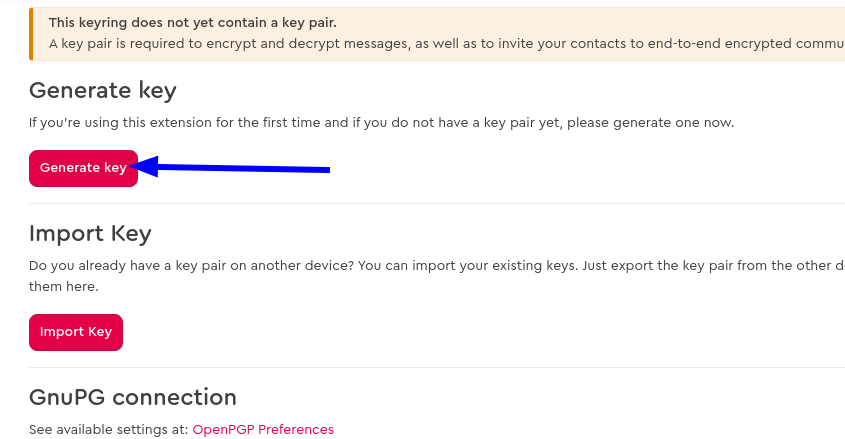Click the 'If you're using this extension' paragraph
845x439 pixels.
(x=382, y=123)
